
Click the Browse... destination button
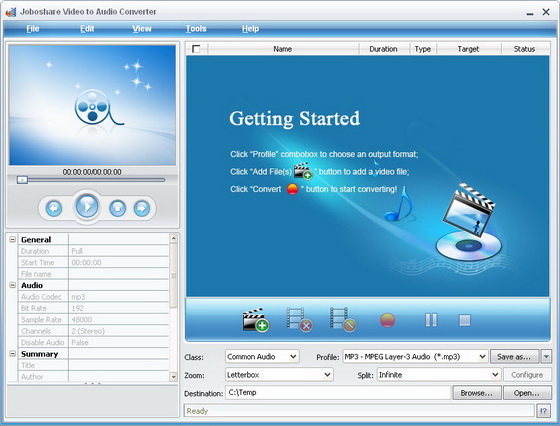[x=477, y=393]
